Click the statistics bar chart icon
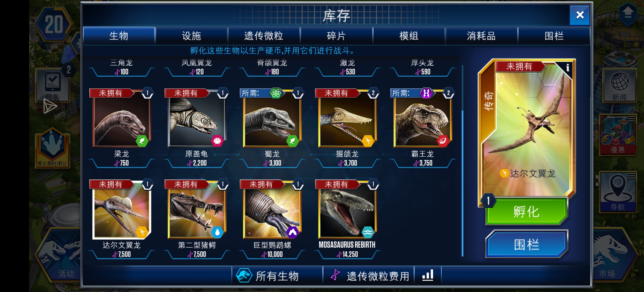The width and height of the screenshot is (644, 292). point(428,275)
